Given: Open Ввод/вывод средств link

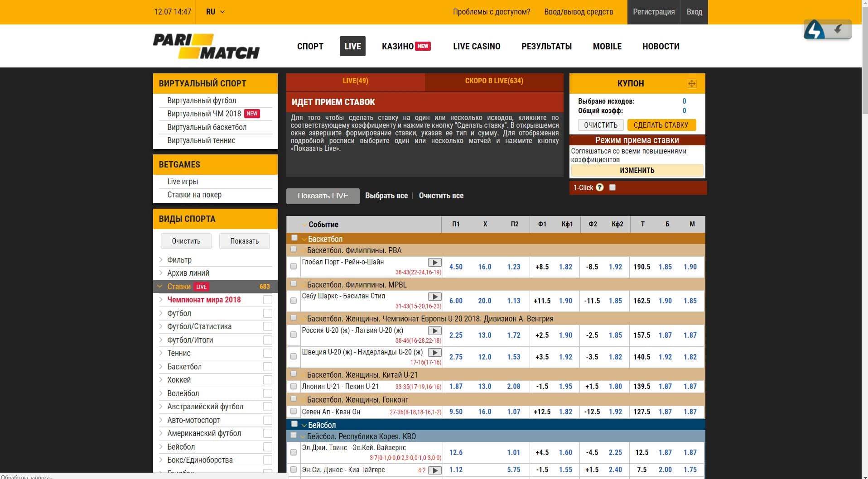Looking at the screenshot, I should 579,12.
